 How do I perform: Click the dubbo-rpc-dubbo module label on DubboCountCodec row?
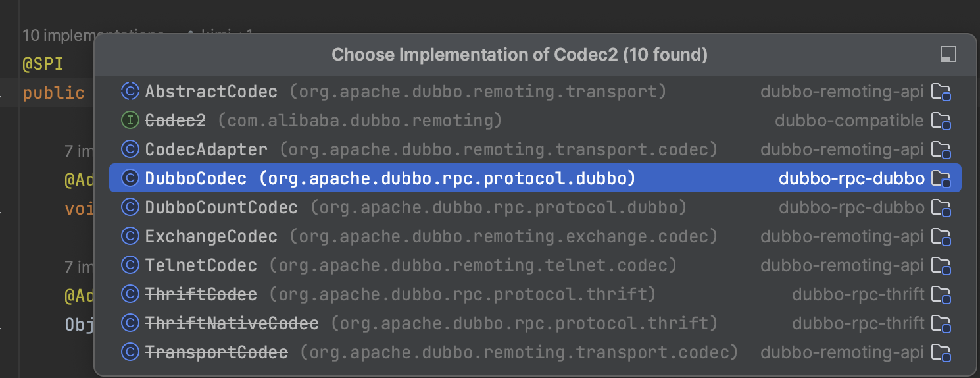click(x=852, y=207)
